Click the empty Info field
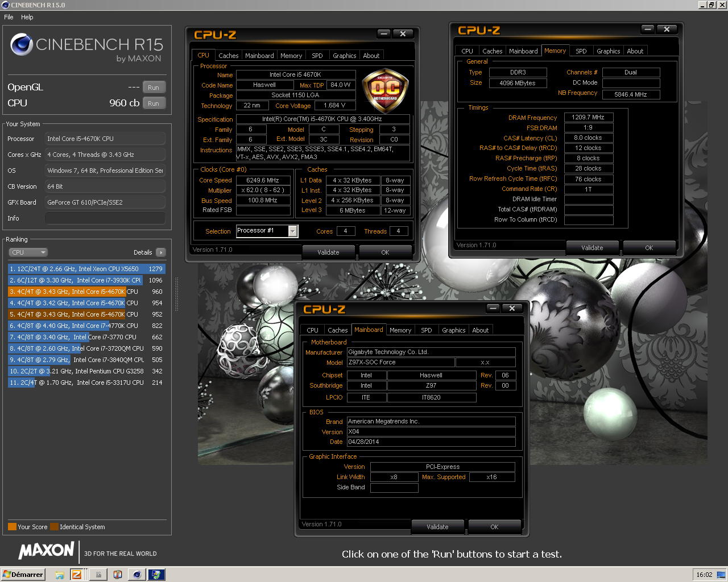This screenshot has width=728, height=582. point(105,218)
